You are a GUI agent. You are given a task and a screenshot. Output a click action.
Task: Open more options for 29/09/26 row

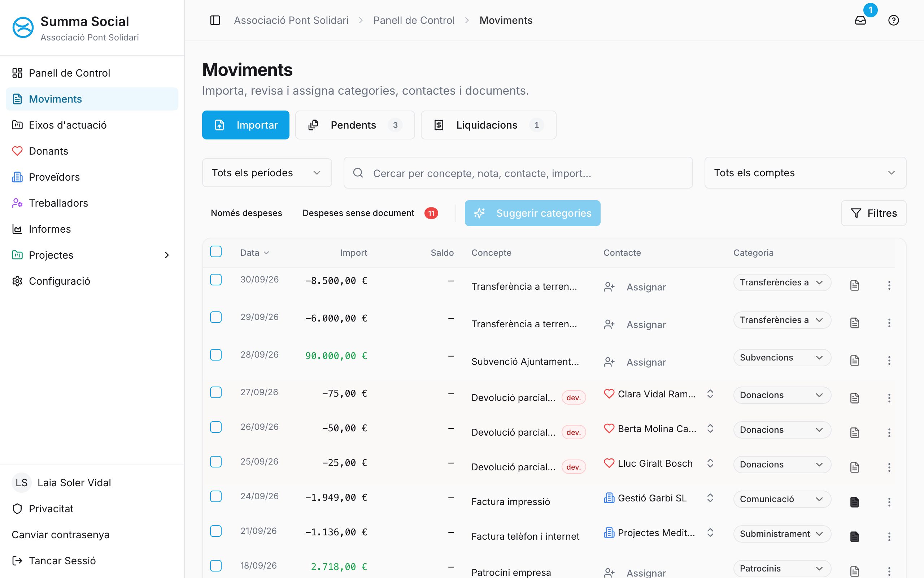tap(889, 323)
